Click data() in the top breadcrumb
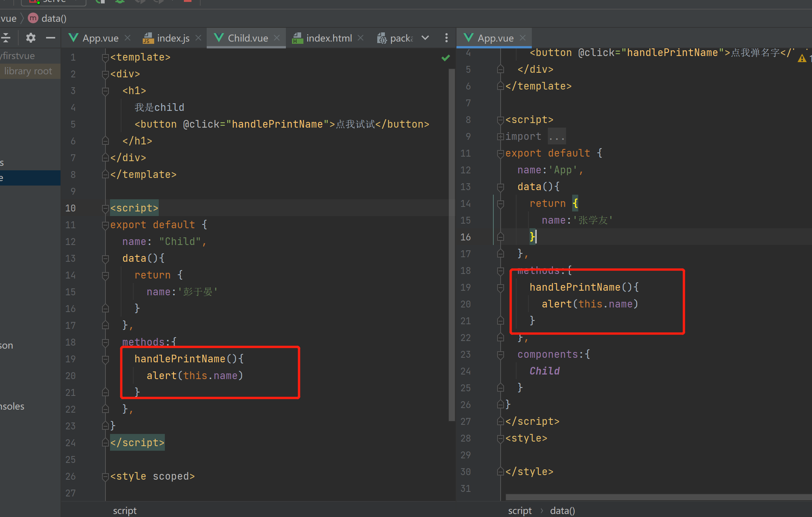The image size is (812, 517). (x=53, y=18)
